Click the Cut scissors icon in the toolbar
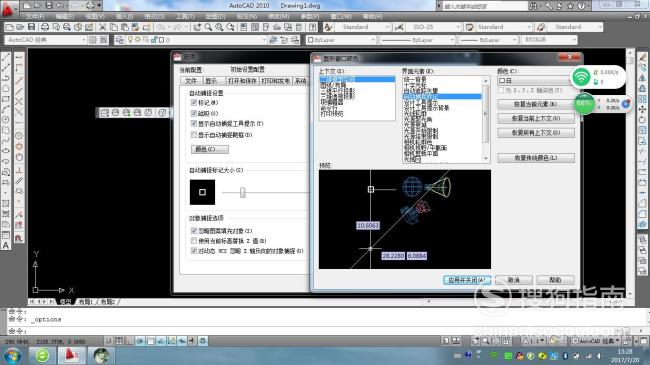650x365 pixels. [x=102, y=27]
